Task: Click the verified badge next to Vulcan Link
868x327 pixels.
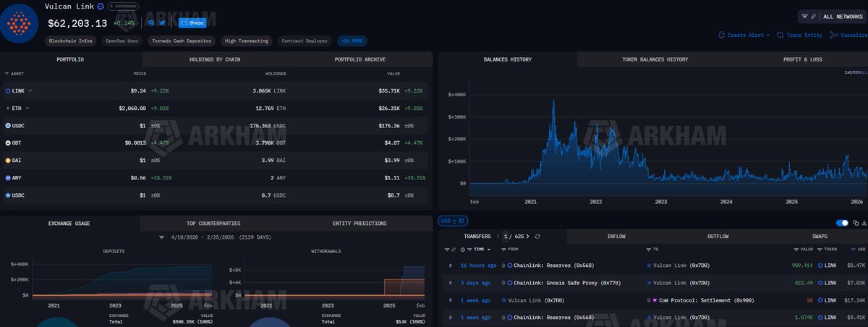Action: point(101,6)
